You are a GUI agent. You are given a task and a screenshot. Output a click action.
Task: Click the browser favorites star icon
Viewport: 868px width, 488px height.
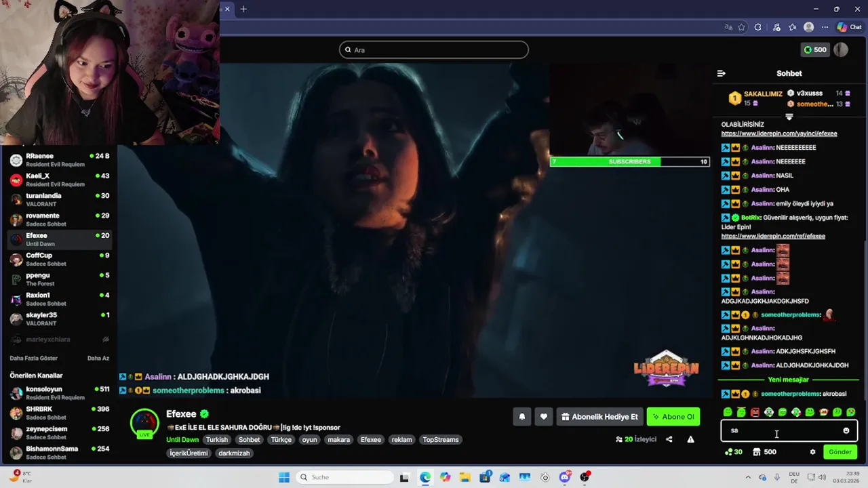[741, 27]
